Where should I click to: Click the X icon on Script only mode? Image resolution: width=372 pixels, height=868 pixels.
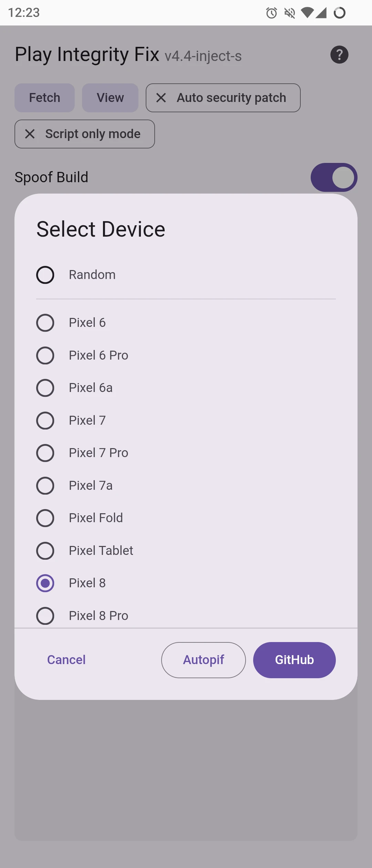[30, 134]
